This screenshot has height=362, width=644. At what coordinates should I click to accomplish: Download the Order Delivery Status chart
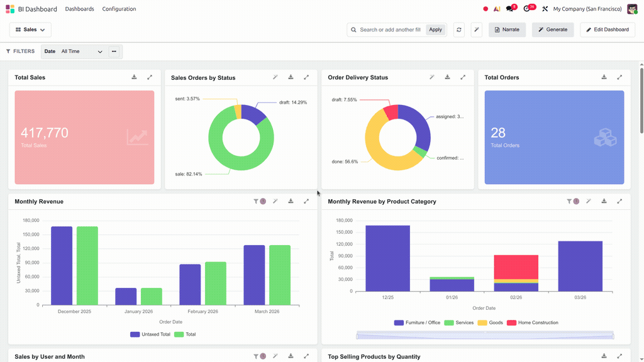pos(447,77)
